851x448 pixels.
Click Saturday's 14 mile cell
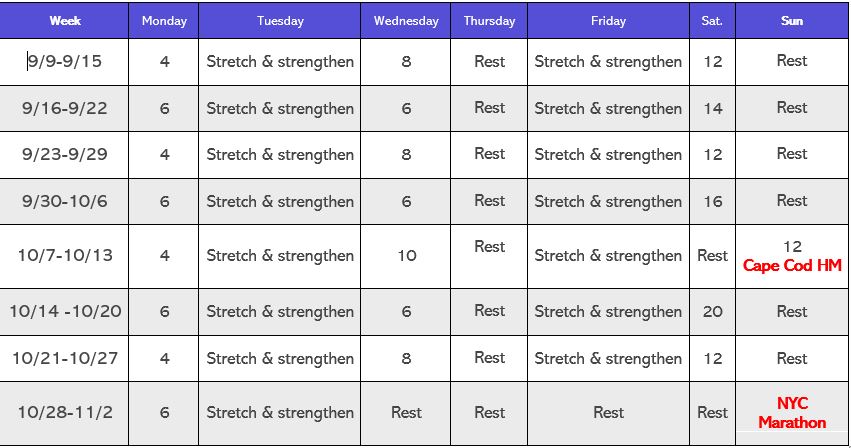click(x=712, y=108)
